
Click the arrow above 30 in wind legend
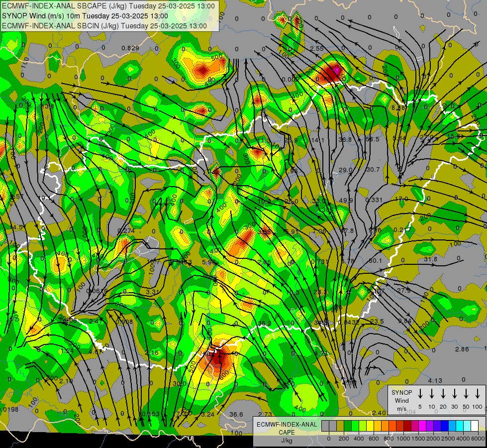(x=454, y=394)
